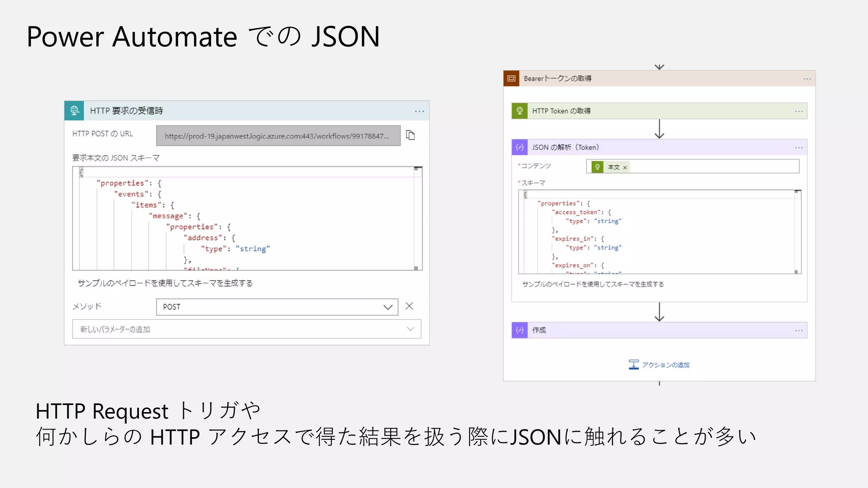
Task: Click the HTTP POST URL field
Action: coord(278,136)
